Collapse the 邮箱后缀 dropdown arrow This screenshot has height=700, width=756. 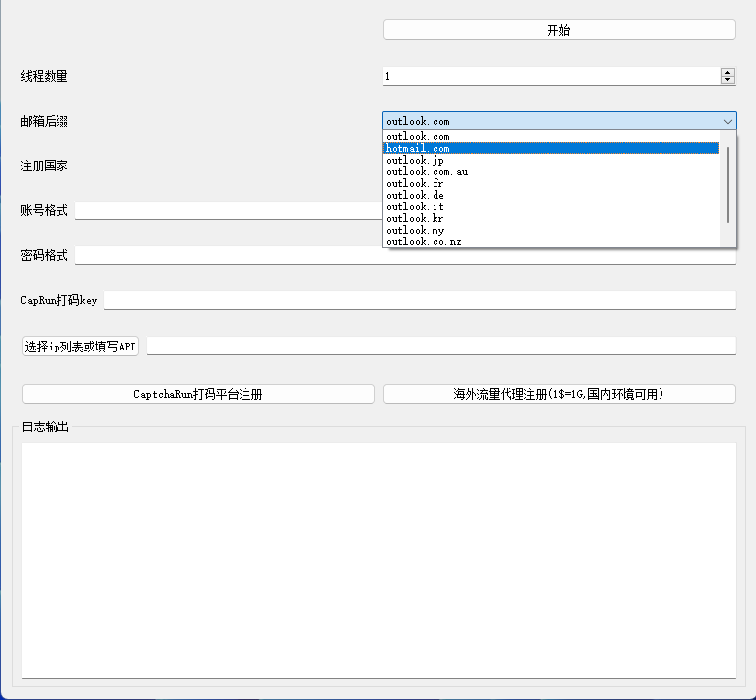(727, 121)
